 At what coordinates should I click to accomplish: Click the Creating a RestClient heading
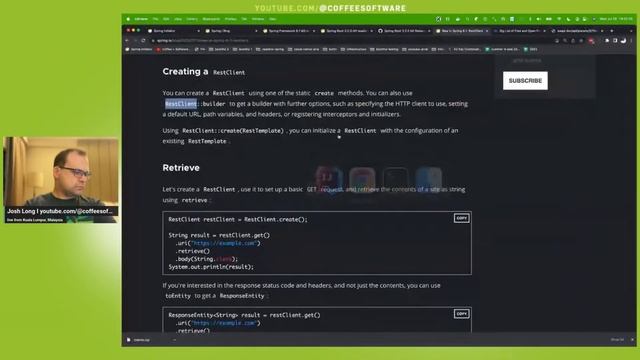click(x=204, y=72)
